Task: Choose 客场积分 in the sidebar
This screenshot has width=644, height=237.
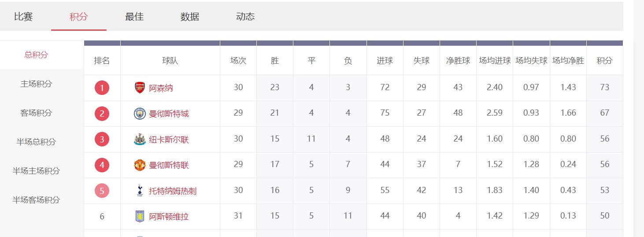Action: (x=36, y=113)
